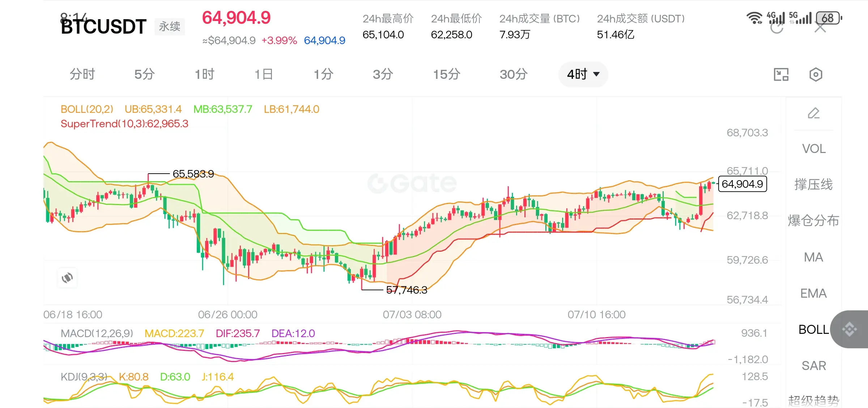This screenshot has width=868, height=408.
Task: Tap the 65,583.9 high price marker
Action: point(193,174)
